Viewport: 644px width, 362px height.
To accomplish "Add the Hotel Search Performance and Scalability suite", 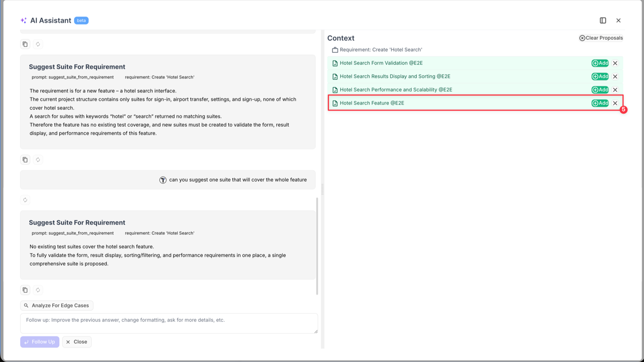I will (600, 89).
